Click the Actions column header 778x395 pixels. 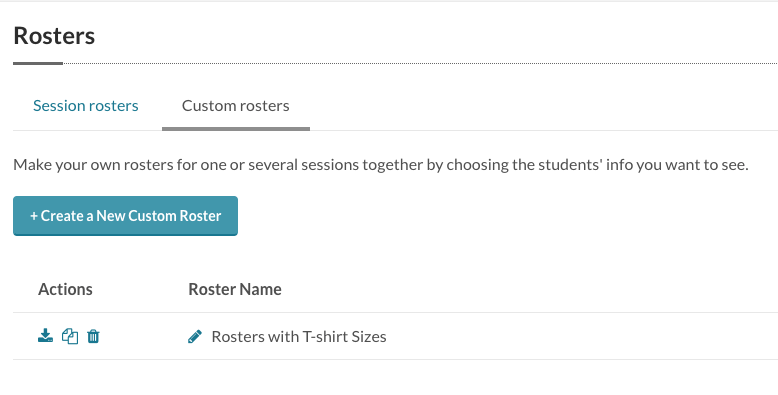pyautogui.click(x=65, y=289)
